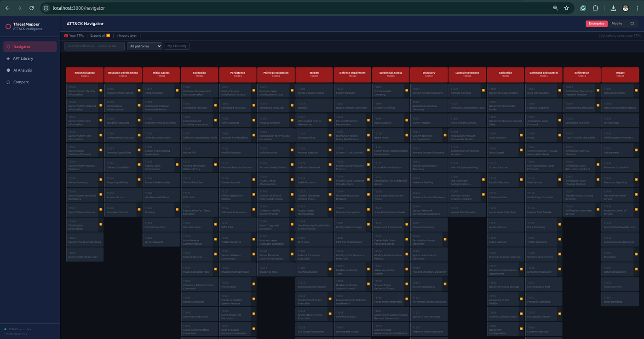Reload the page with the refresh icon

[31, 8]
